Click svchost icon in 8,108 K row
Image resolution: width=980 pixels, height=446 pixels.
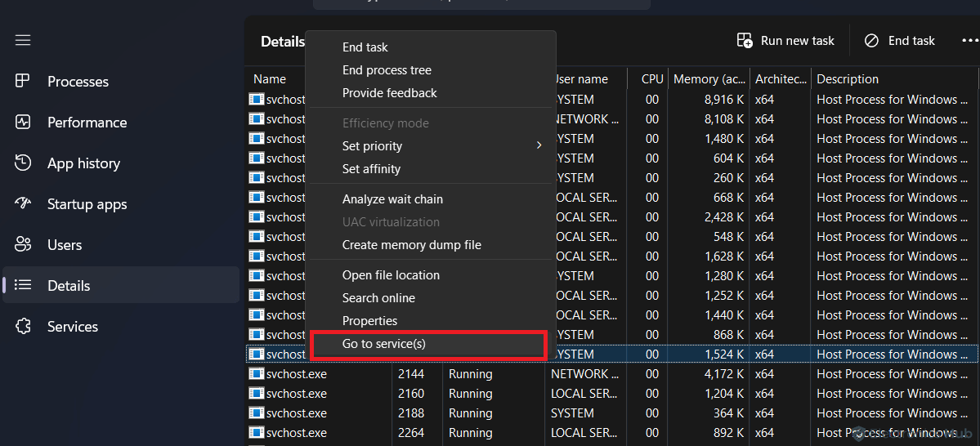tap(257, 118)
